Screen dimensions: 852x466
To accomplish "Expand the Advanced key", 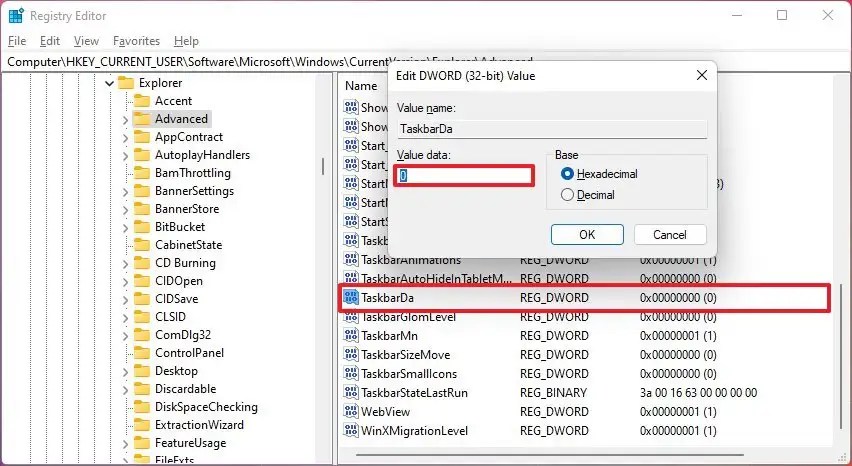I will pos(126,119).
